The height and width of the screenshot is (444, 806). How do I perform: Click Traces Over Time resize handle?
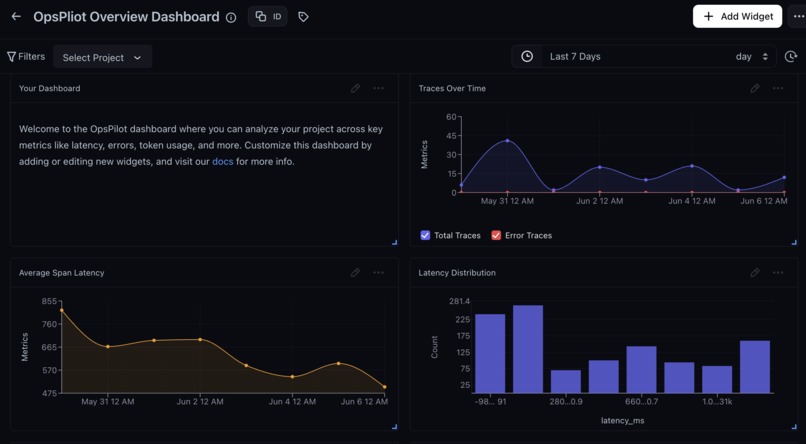click(x=794, y=242)
